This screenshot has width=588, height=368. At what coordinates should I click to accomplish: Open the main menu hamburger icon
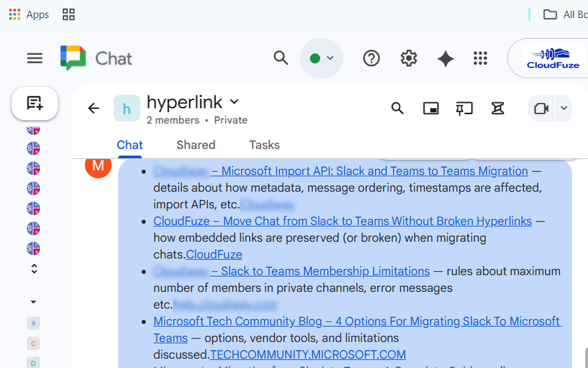tap(35, 58)
